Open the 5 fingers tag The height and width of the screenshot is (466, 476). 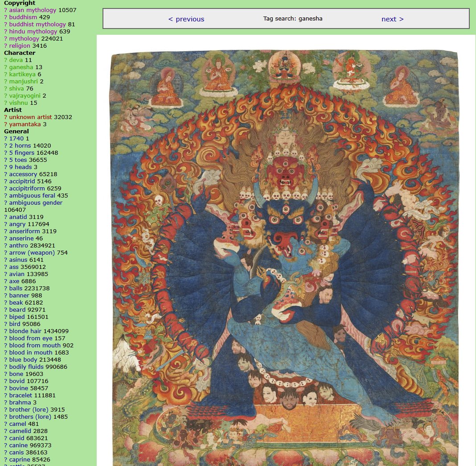(x=21, y=153)
